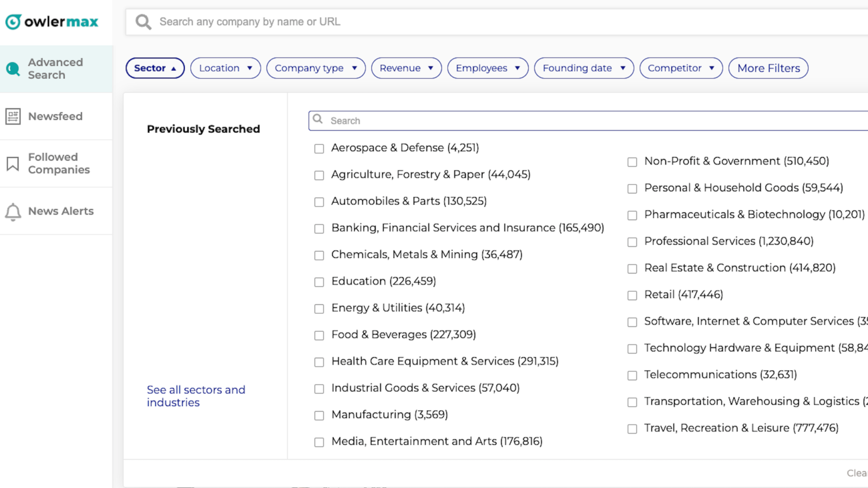This screenshot has width=868, height=488.
Task: Check the Education sector checkbox
Action: click(x=319, y=282)
